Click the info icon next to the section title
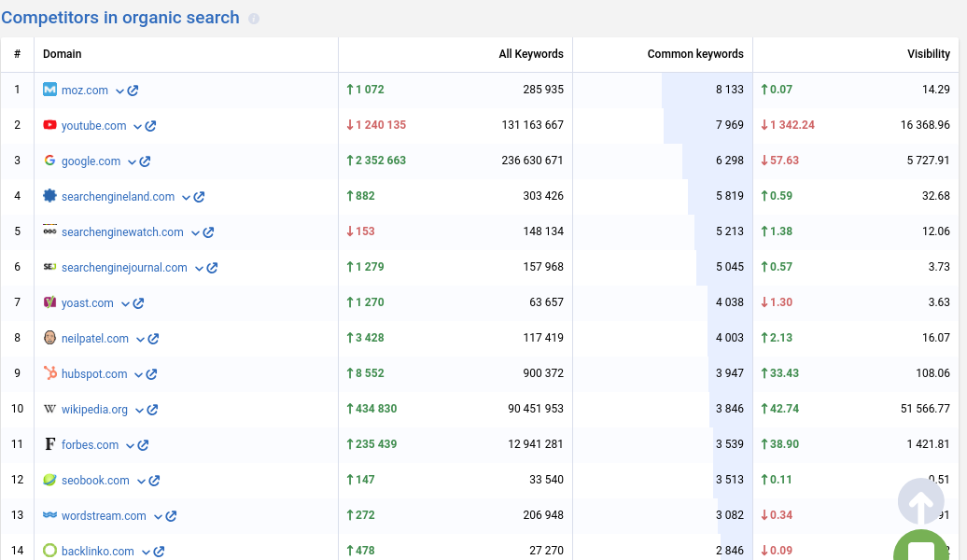The width and height of the screenshot is (967, 560). pos(254,19)
